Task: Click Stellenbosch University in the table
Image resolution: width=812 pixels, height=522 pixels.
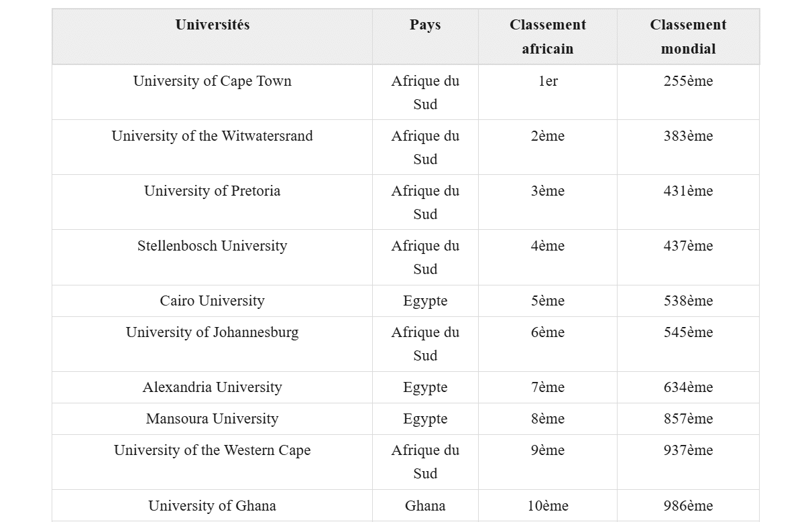Action: 213,246
